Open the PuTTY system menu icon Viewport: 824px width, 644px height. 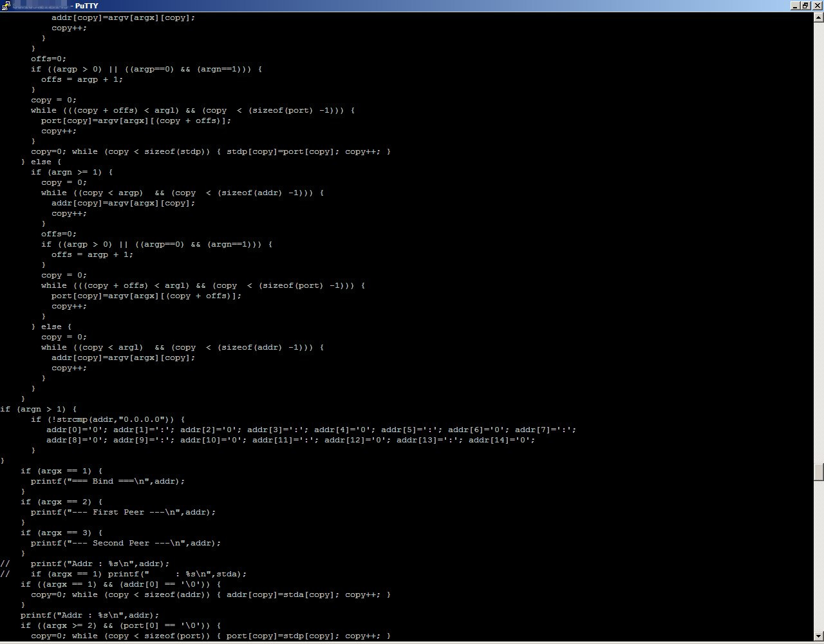point(5,6)
